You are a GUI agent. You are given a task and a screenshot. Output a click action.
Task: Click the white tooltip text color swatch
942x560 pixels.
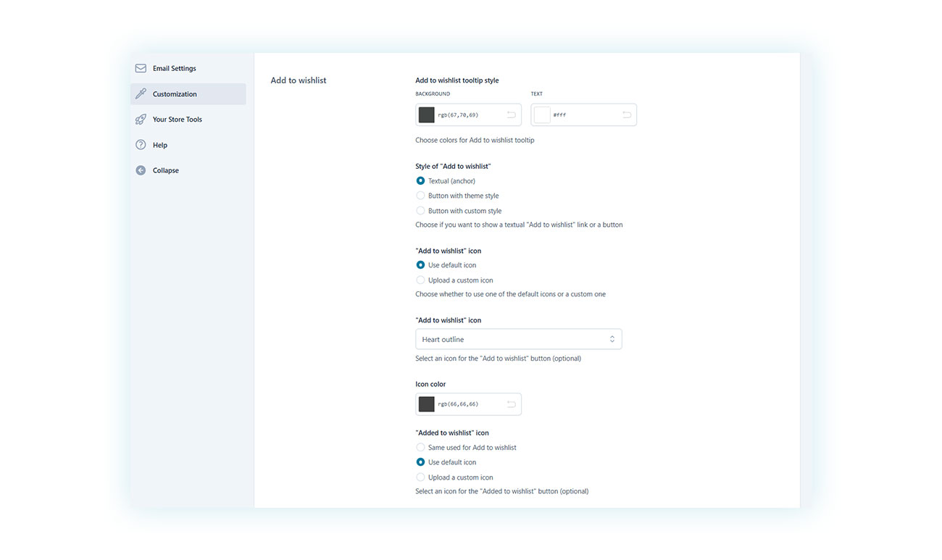[x=542, y=115]
